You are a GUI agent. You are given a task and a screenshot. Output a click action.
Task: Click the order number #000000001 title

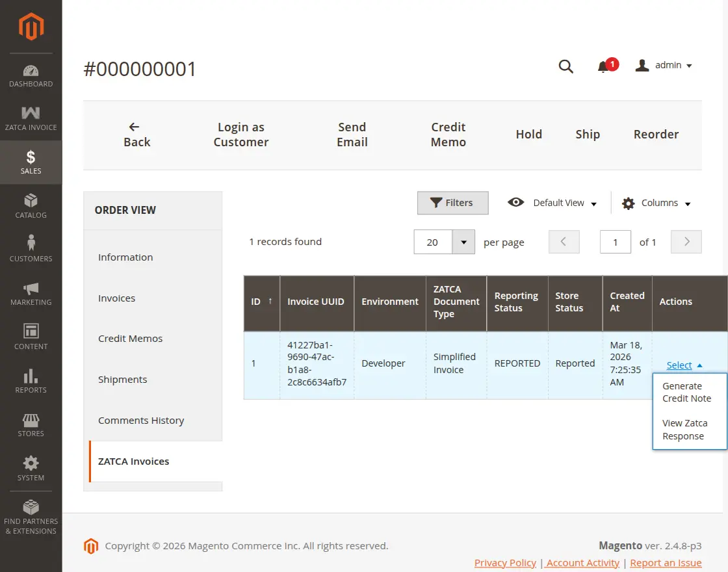pos(140,69)
